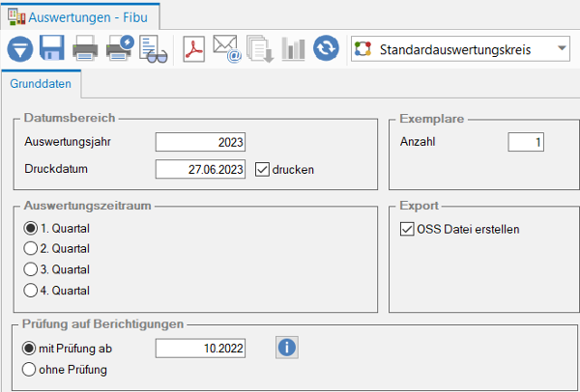Click the blue refresh arrows icon
The width and height of the screenshot is (580, 392).
[x=326, y=48]
